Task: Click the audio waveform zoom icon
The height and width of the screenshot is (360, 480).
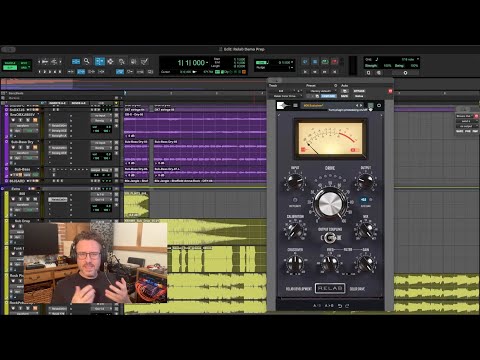Action: tap(45, 62)
